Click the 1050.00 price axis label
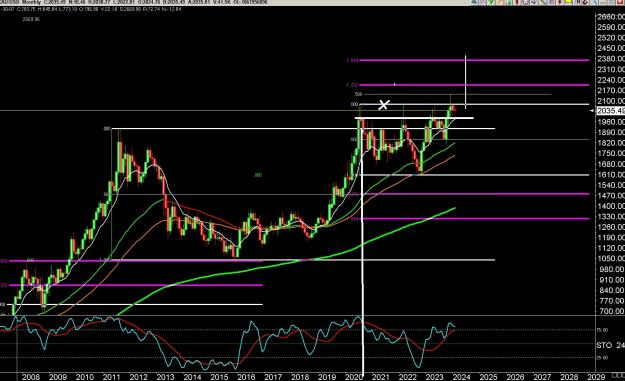The image size is (625, 381). 611,259
